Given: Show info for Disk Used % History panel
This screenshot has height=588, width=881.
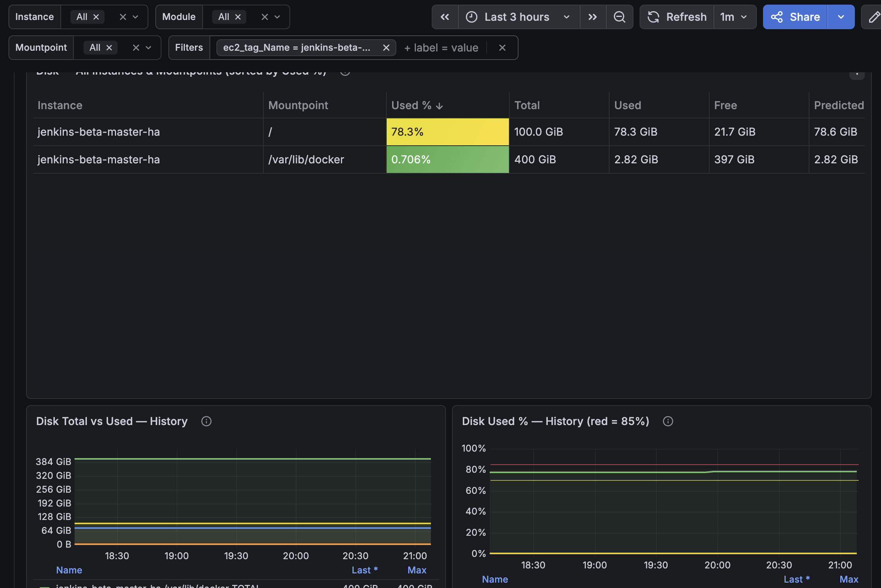Looking at the screenshot, I should click(668, 421).
